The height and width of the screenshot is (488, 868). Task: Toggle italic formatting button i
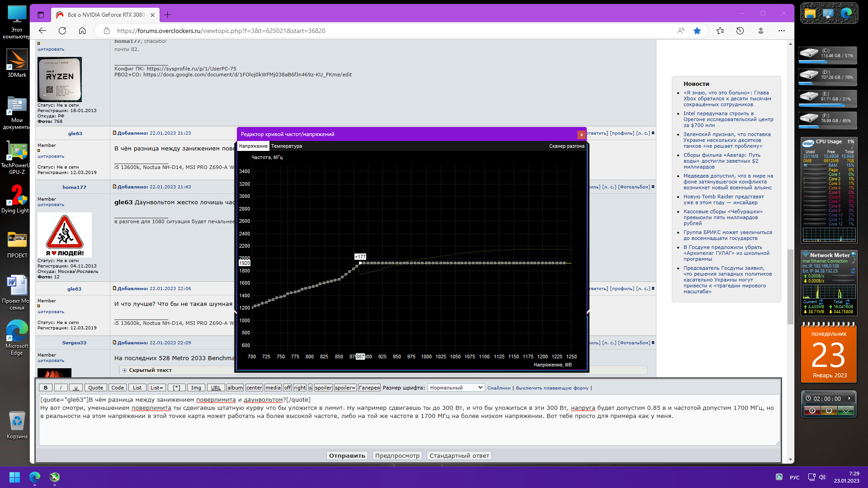tap(61, 388)
